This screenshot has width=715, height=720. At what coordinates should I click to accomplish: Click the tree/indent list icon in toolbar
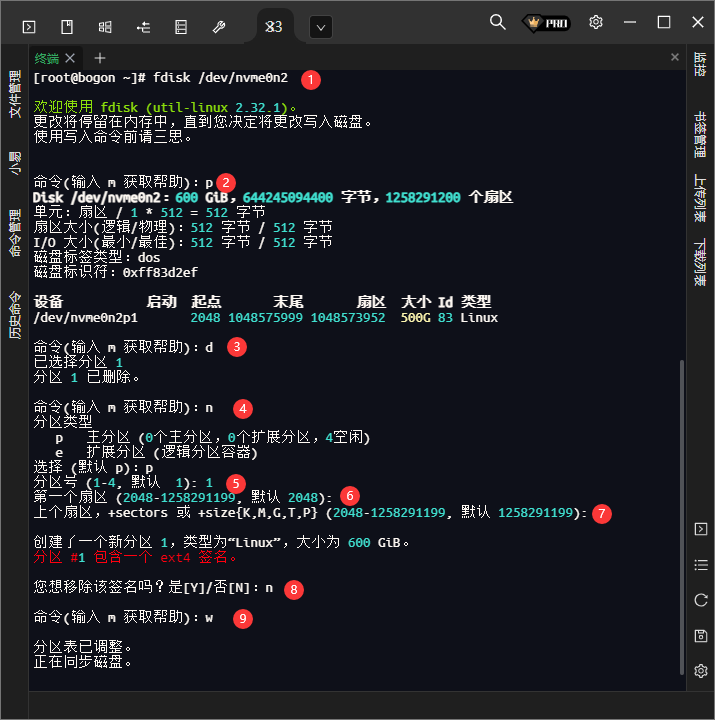click(143, 27)
